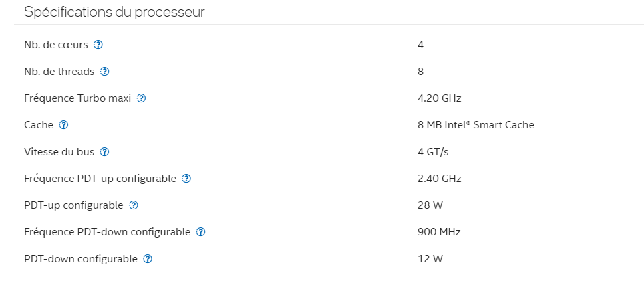Click the help icon next to Nb. de cœurs
Screen dimensions: 644x283
[98, 45]
